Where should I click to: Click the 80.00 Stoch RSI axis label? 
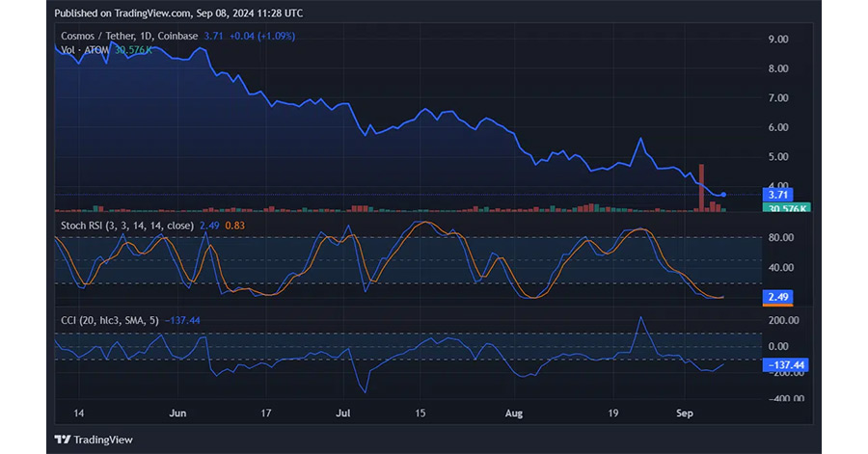(x=781, y=238)
